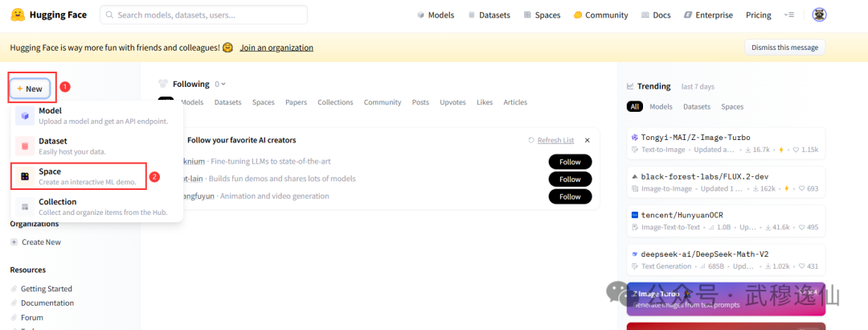Open tencent/HunyuanOCR trending model
Viewport: 868px width, 330px height.
[727, 221]
